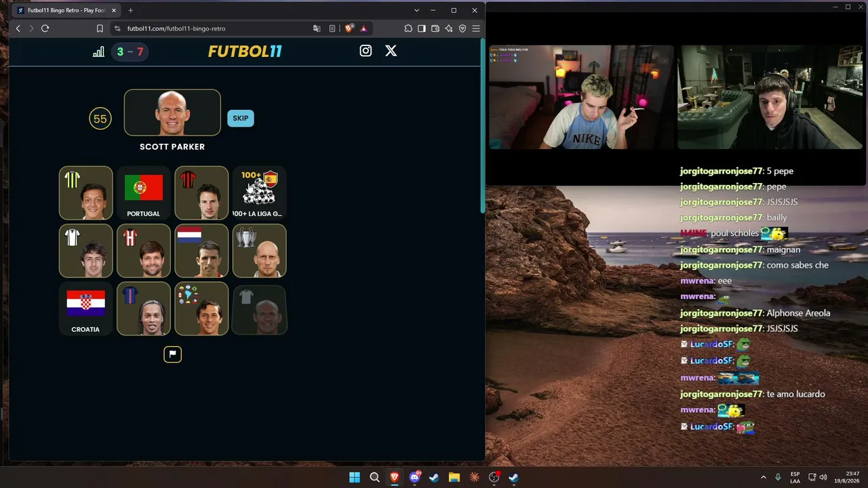Click the 55 countdown timer circle
This screenshot has width=868, height=488.
tap(100, 119)
